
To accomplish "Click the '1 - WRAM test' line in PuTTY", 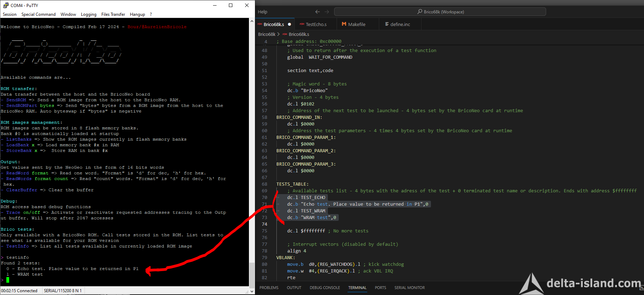I will tap(24, 274).
